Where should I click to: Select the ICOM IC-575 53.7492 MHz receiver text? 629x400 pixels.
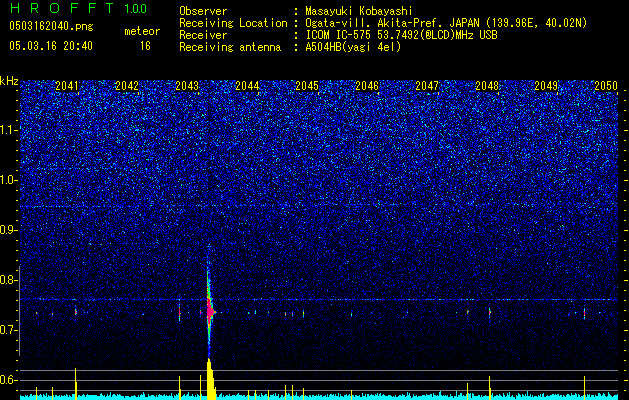coord(401,35)
